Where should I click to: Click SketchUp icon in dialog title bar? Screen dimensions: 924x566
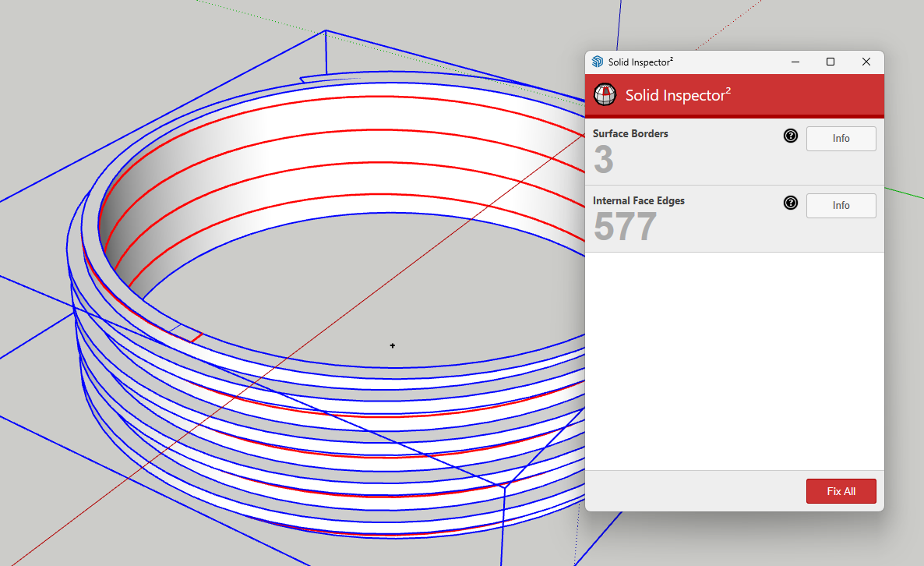click(x=598, y=62)
